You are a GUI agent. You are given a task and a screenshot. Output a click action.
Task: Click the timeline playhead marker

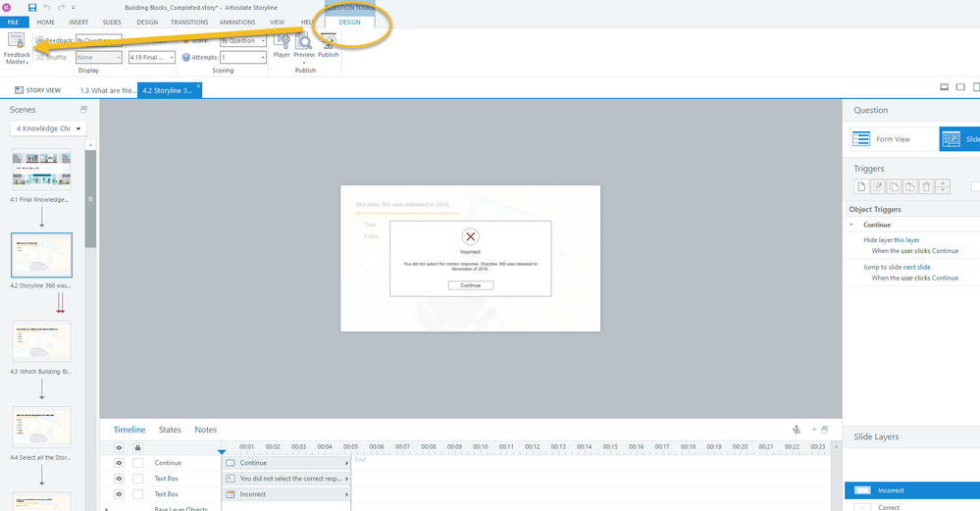[222, 451]
